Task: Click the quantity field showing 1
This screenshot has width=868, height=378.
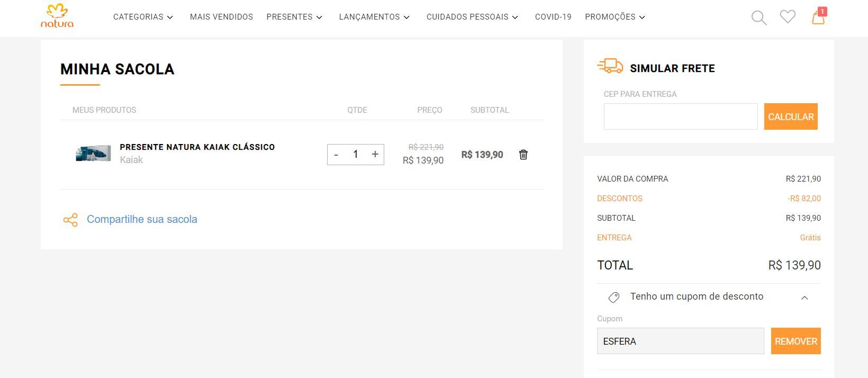Action: 356,155
